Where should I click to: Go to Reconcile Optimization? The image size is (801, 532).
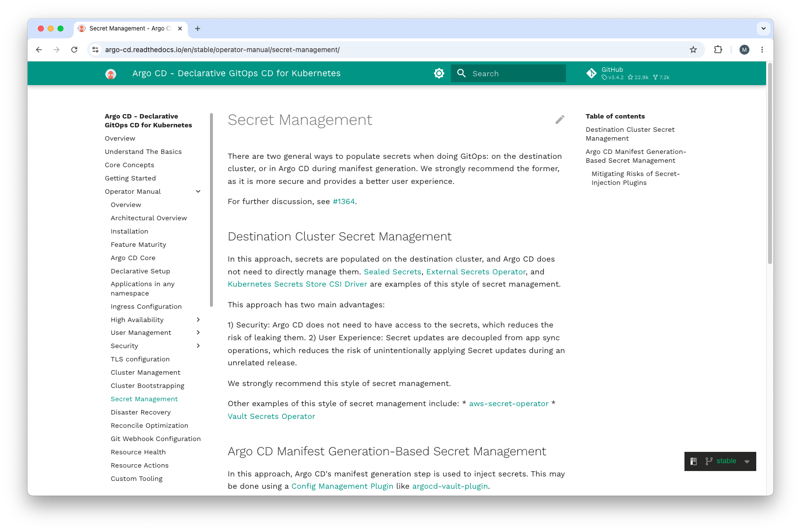149,425
